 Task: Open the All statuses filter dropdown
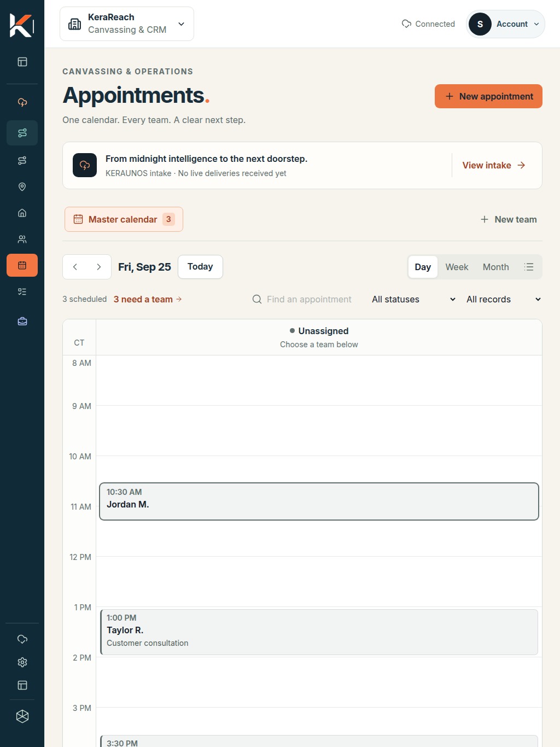[x=413, y=299]
